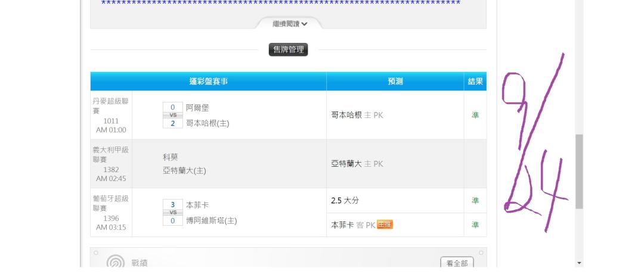Click score 3 next to 本菲卡
Image resolution: width=644 pixels, height=274 pixels.
173,205
